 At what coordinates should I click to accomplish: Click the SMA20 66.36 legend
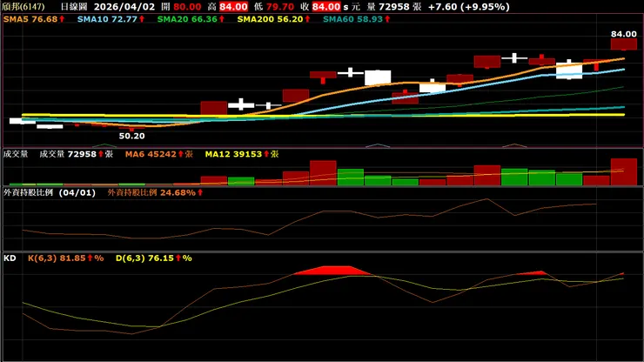[191, 19]
